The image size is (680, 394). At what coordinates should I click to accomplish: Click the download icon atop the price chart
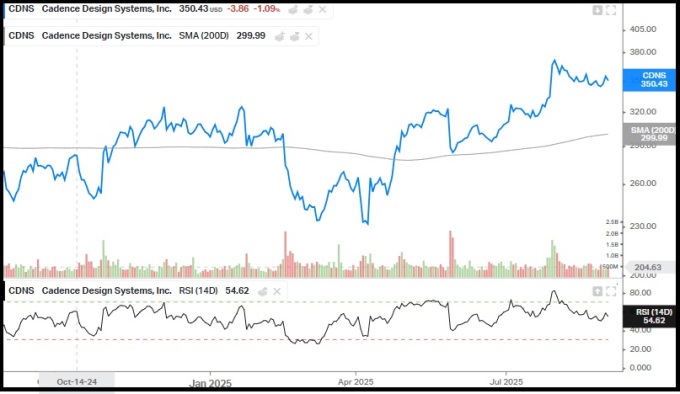597,10
